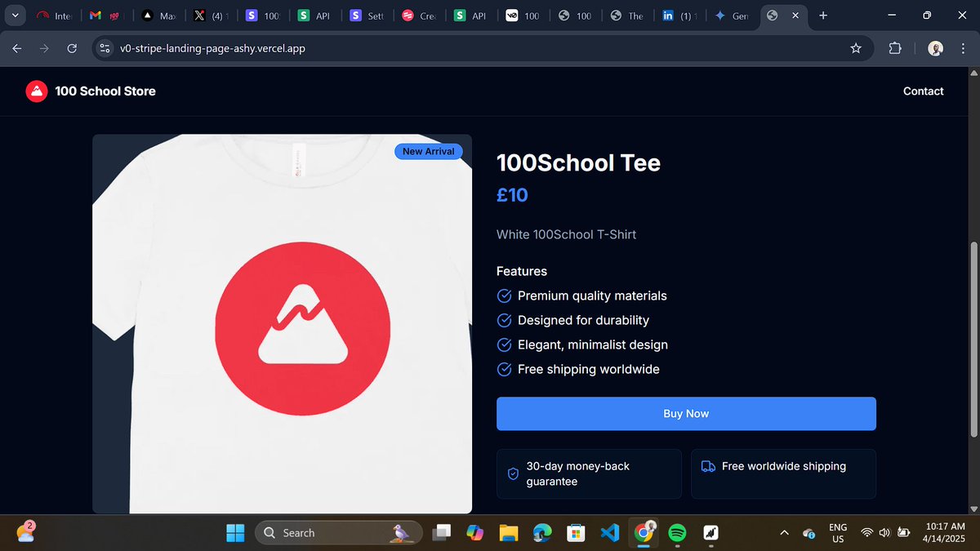Go forward with the browser forward arrow
The width and height of the screenshot is (980, 551).
(x=44, y=48)
